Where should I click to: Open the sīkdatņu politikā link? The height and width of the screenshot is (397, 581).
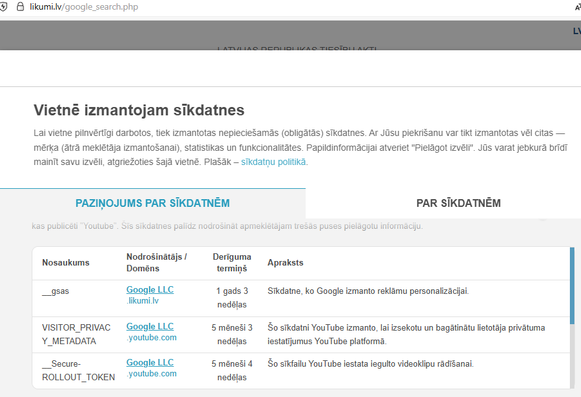(273, 162)
